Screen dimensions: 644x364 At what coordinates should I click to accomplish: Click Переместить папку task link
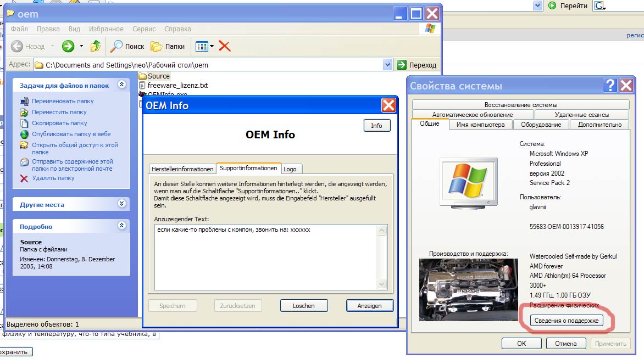59,112
